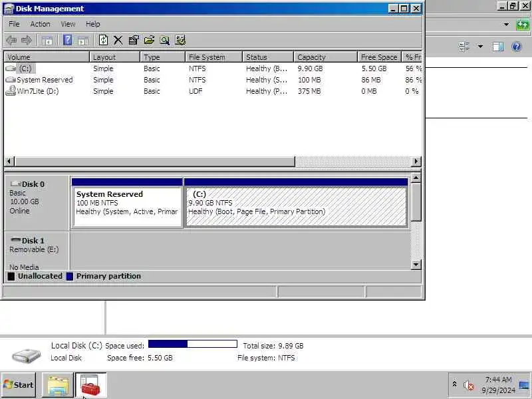Viewport: 532px width, 399px height.
Task: Show hidden tray icons with the chevron
Action: 454,384
